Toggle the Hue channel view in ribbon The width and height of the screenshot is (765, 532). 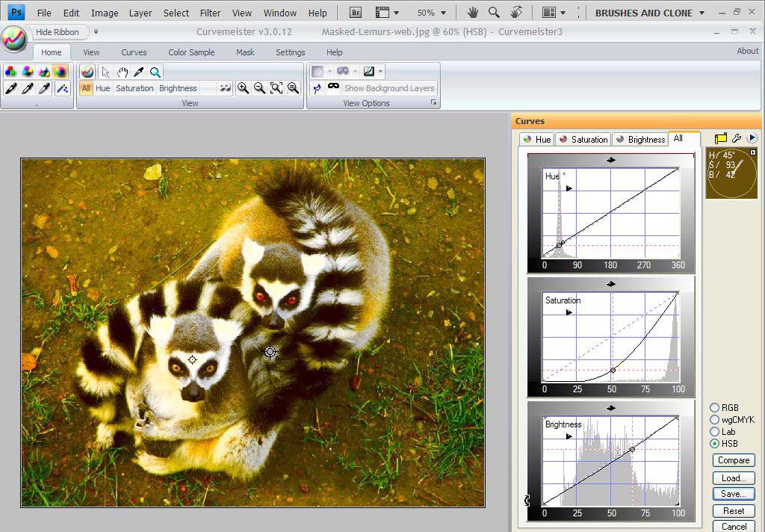pyautogui.click(x=103, y=88)
